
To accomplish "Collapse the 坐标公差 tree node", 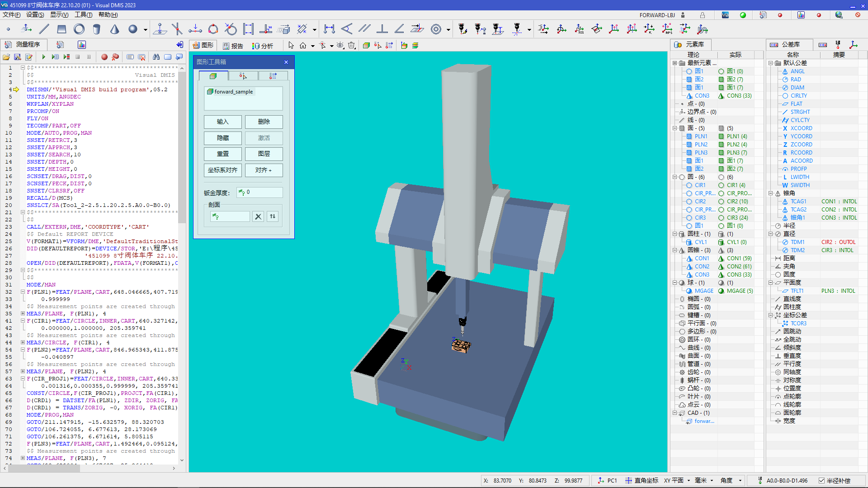I will click(770, 315).
